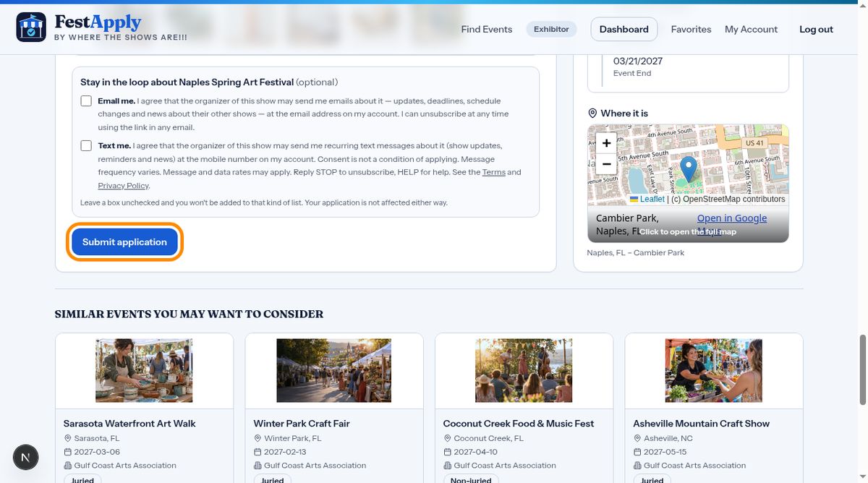The height and width of the screenshot is (483, 868).
Task: Click the Winter Park Craft Fair title
Action: [x=302, y=424]
